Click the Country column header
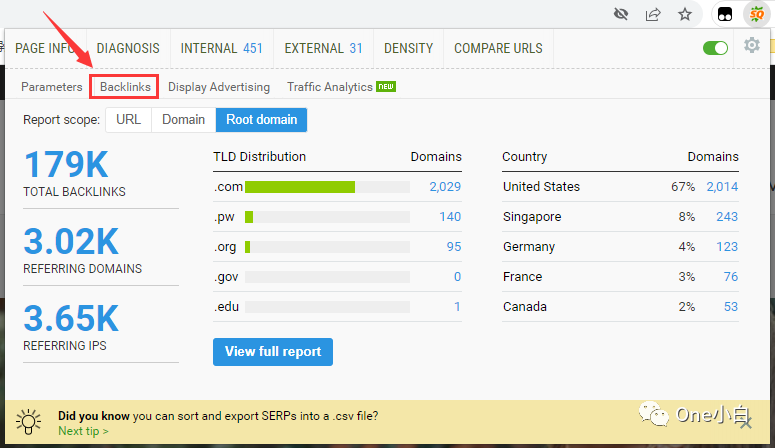The height and width of the screenshot is (448, 775). [524, 157]
